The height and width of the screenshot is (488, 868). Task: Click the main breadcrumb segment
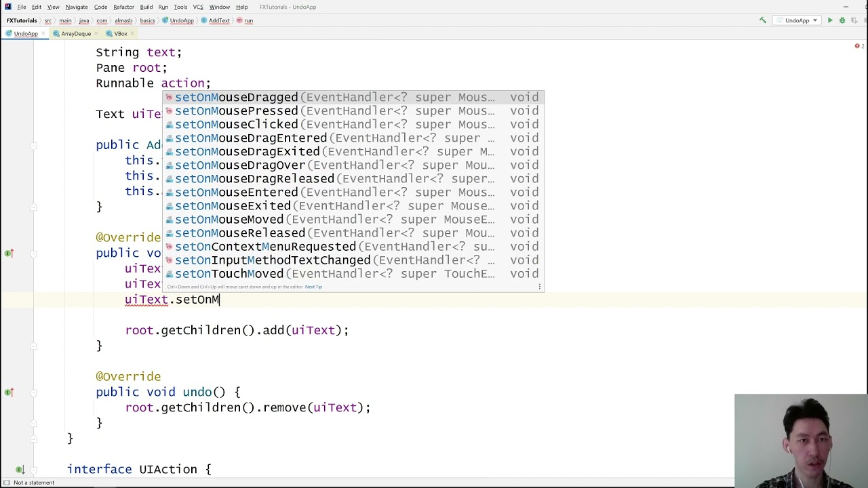(x=65, y=20)
